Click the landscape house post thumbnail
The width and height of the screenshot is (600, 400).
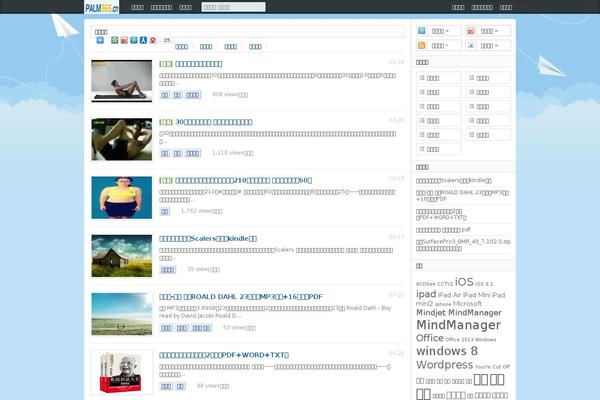(121, 254)
